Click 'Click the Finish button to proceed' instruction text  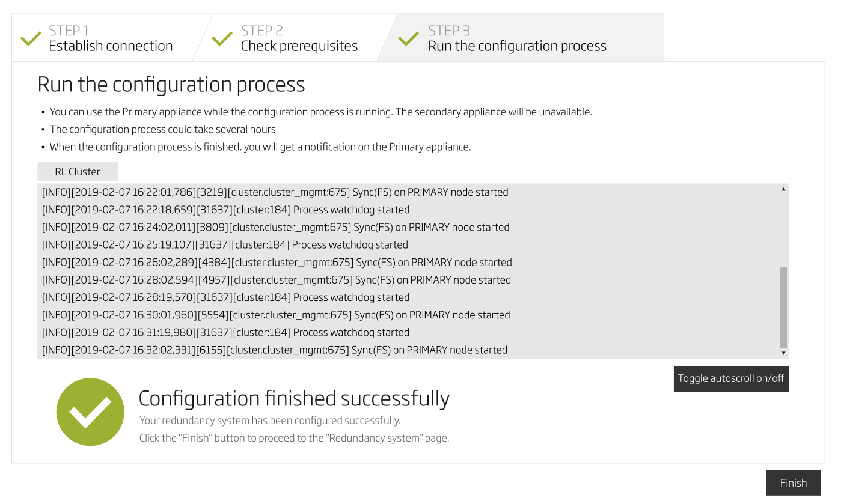point(294,438)
